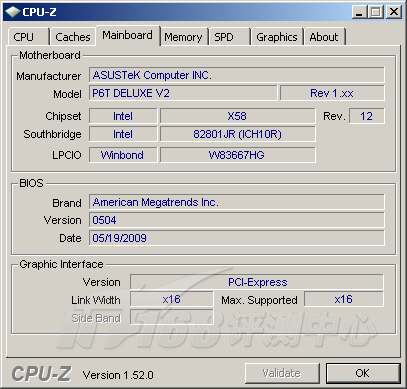Click the BIOS group title
407x389 pixels.
(31, 183)
